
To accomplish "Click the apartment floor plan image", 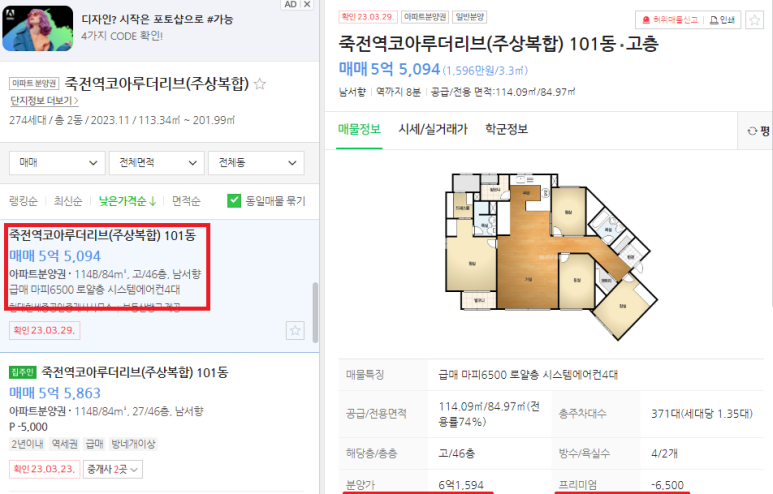I will pyautogui.click(x=551, y=255).
